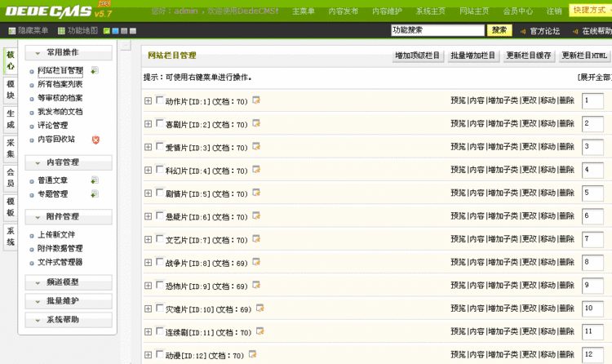This screenshot has width=612, height=364.
Task: Open edit icon beside 连续剧 category
Action: (x=260, y=331)
